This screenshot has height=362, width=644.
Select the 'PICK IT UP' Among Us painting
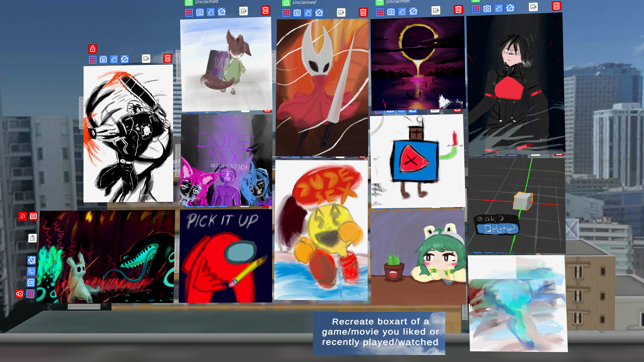225,256
